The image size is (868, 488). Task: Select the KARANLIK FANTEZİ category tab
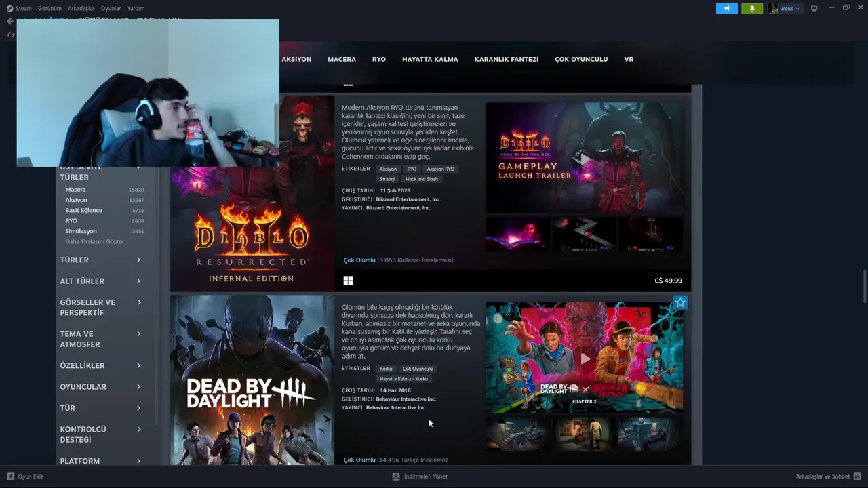507,59
